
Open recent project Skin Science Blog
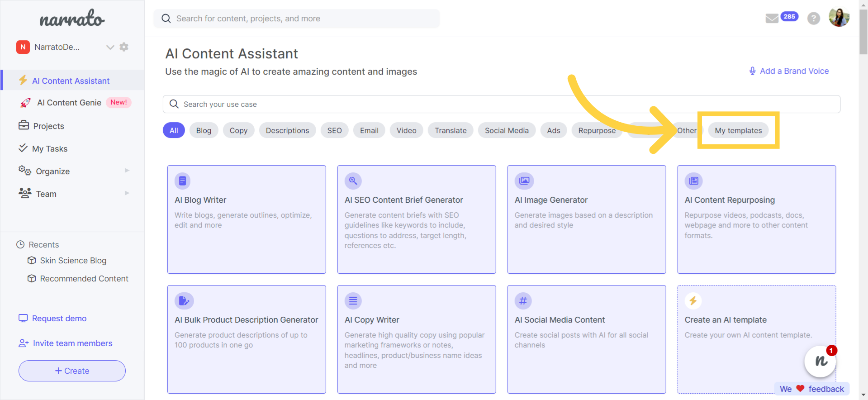[x=73, y=261]
